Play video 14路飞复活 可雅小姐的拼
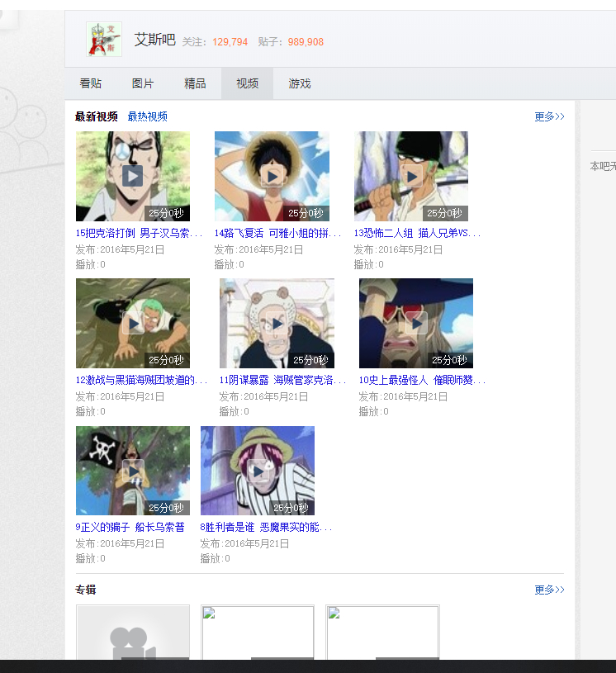Image resolution: width=616 pixels, height=673 pixels. 272,176
